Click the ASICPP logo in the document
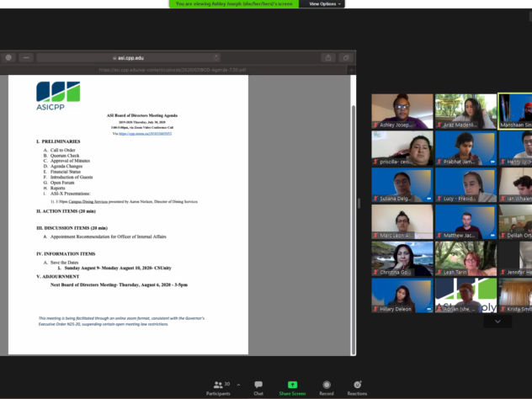Screen dimensions: 532x399 pos(58,96)
